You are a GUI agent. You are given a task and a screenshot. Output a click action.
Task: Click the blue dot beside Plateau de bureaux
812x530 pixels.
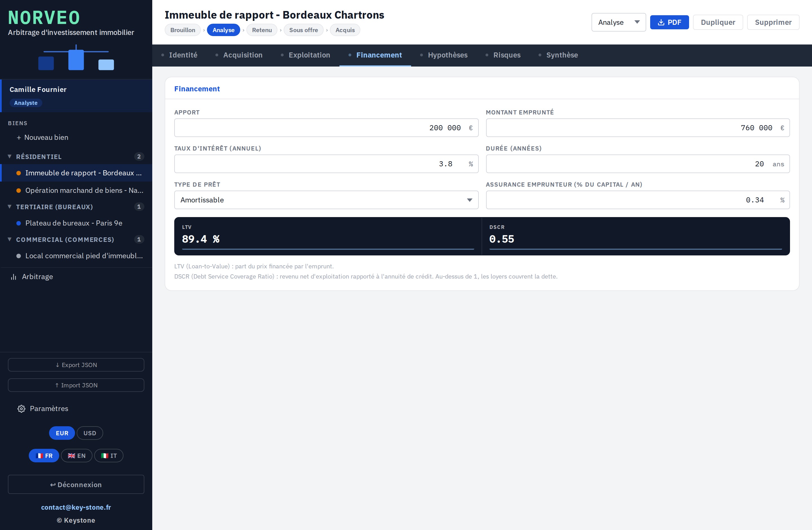(x=19, y=223)
